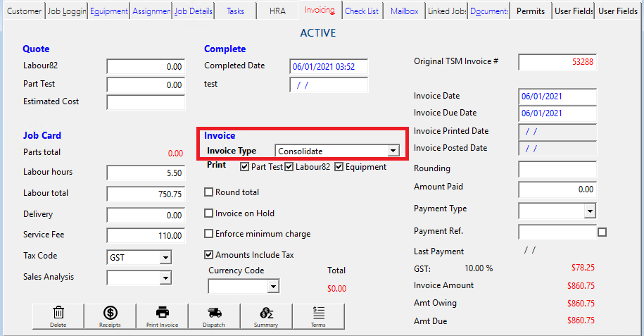The height and width of the screenshot is (336, 644).
Task: Click the Labour hours input field
Action: (146, 173)
